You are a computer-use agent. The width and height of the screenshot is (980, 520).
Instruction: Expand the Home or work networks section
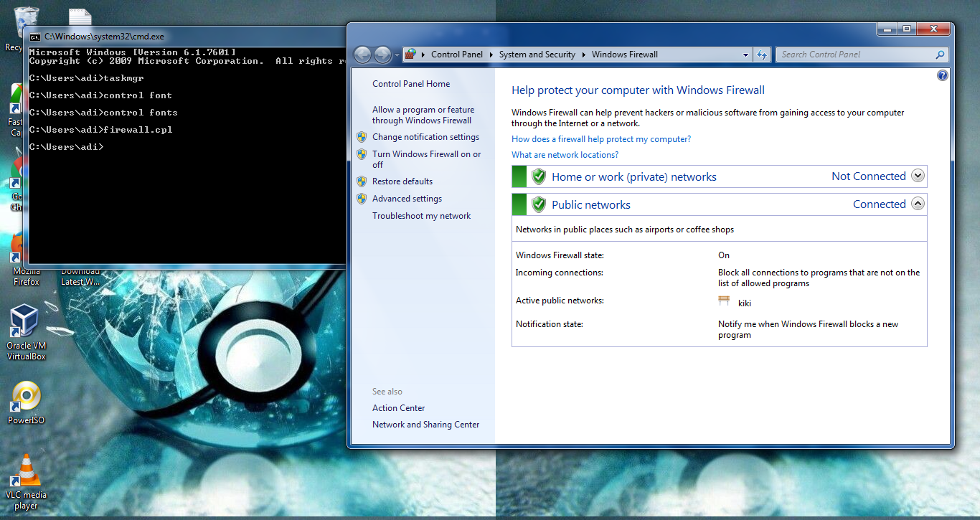click(x=918, y=175)
